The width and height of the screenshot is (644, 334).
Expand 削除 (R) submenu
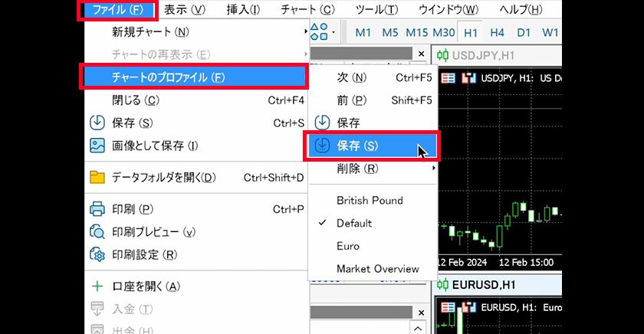pyautogui.click(x=373, y=169)
